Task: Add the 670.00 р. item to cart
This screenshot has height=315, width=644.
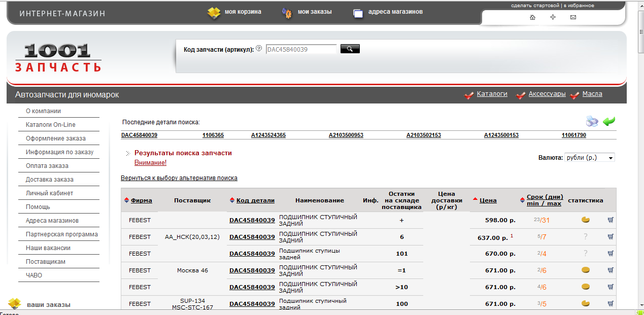Action: (x=611, y=254)
